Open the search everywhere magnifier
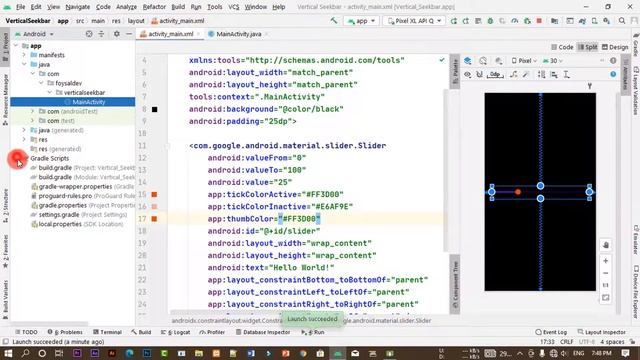The width and height of the screenshot is (640, 360). click(622, 21)
